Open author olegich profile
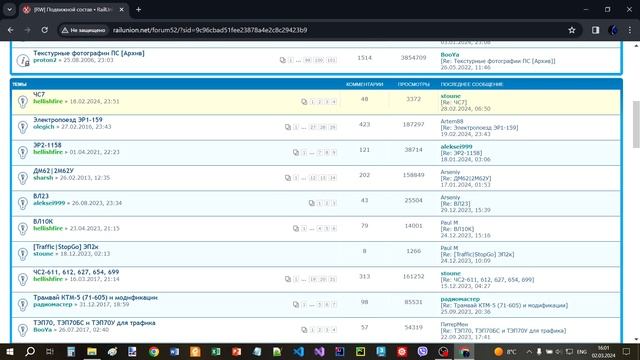The image size is (640, 360). [x=44, y=127]
